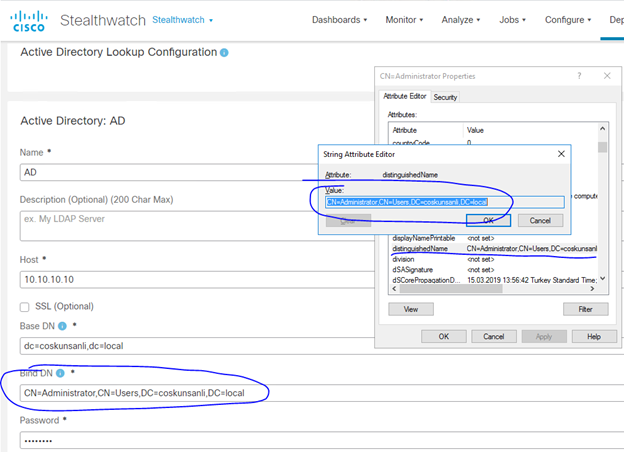This screenshot has width=624, height=452.
Task: Click OK in Administrator Properties window
Action: point(444,337)
